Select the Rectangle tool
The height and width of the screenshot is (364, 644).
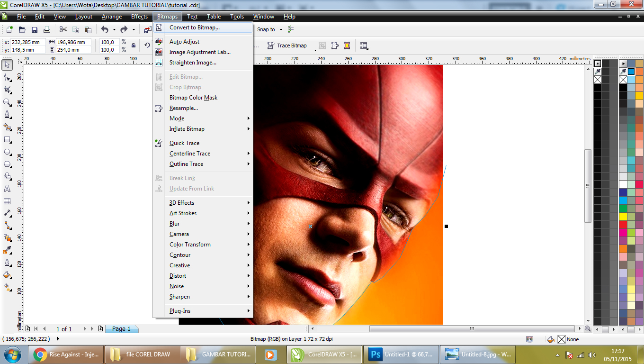(x=7, y=139)
